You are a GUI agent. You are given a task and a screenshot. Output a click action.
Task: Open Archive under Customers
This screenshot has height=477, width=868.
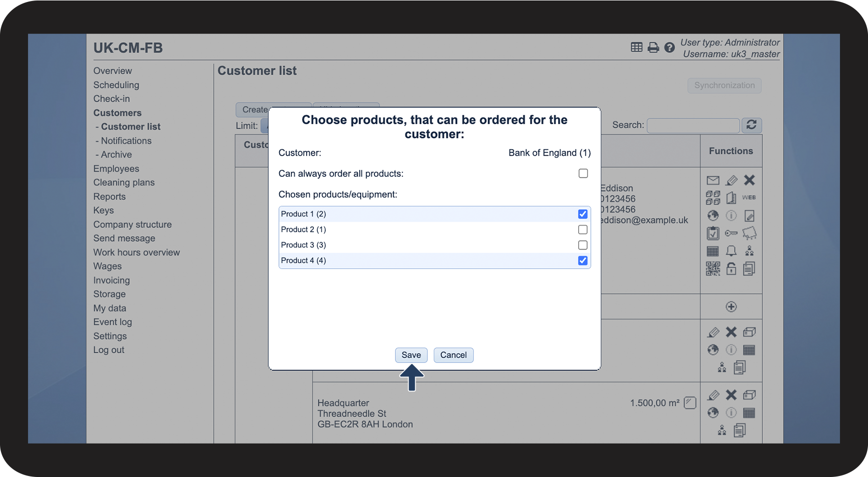[116, 154]
